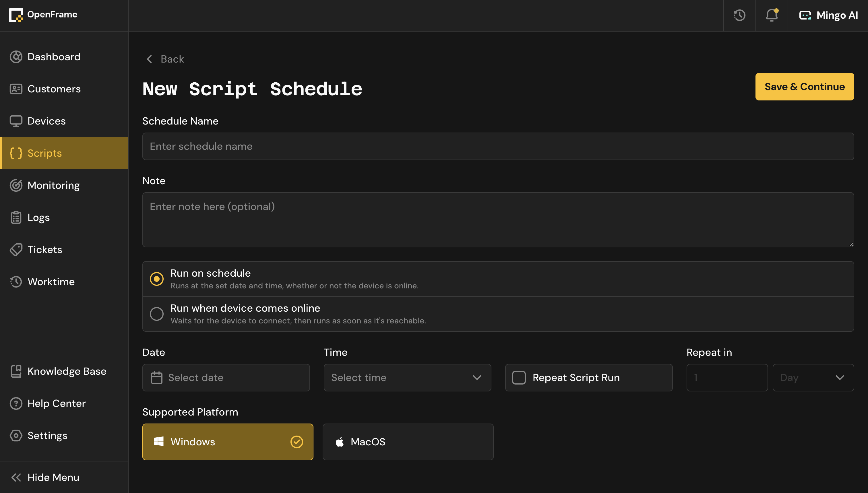Image resolution: width=868 pixels, height=493 pixels.
Task: Click the Note textarea resize handle
Action: click(x=851, y=244)
